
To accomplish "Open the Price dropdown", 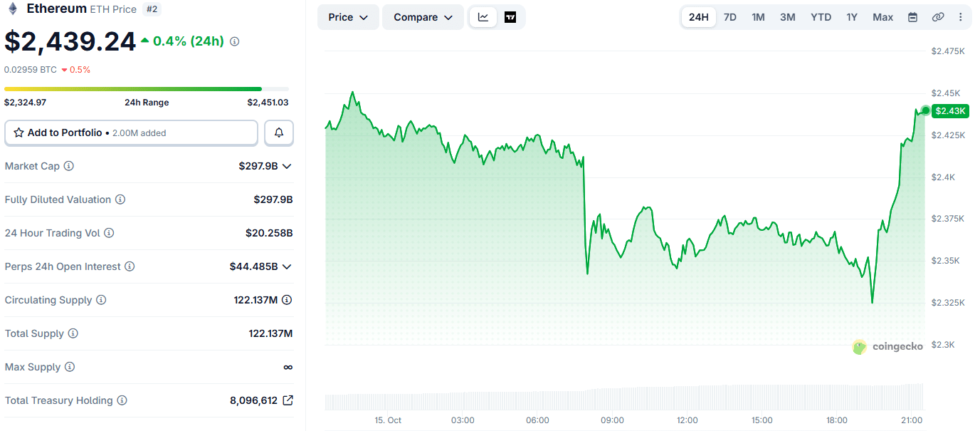I will [x=348, y=17].
